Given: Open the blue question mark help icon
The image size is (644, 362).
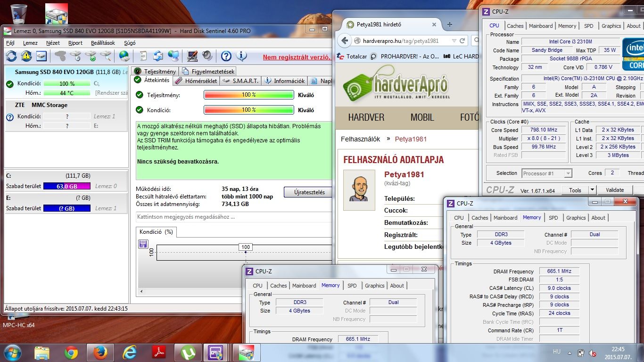Looking at the screenshot, I should click(226, 57).
